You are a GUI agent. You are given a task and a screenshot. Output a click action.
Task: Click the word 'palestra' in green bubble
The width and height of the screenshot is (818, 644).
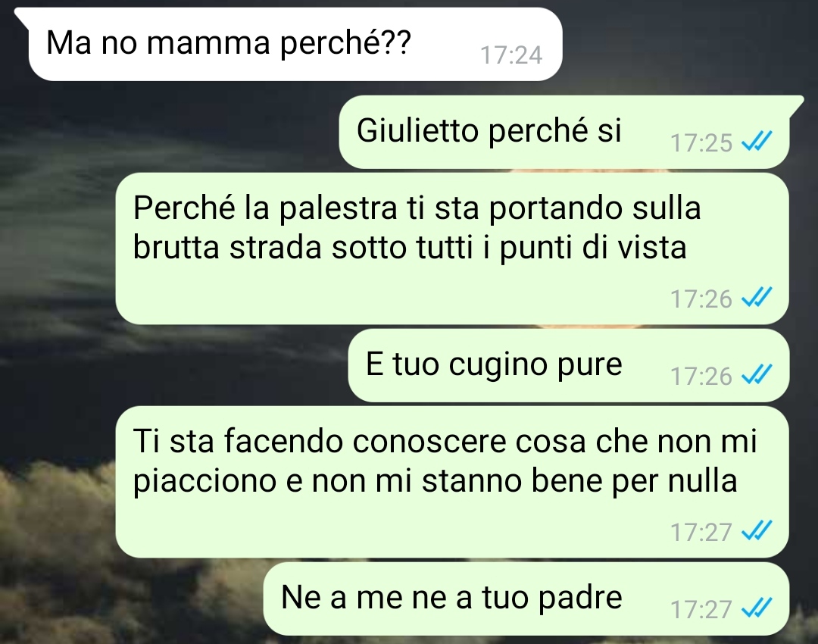338,209
